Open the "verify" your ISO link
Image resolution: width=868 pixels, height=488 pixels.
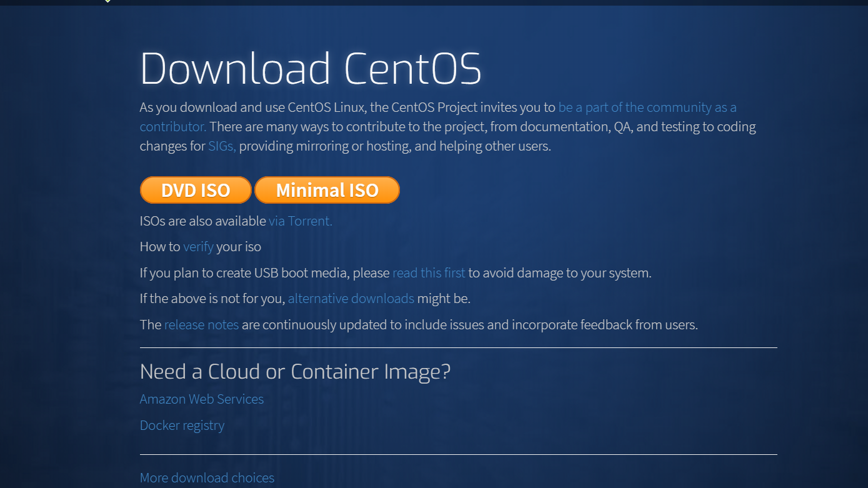[x=198, y=246]
